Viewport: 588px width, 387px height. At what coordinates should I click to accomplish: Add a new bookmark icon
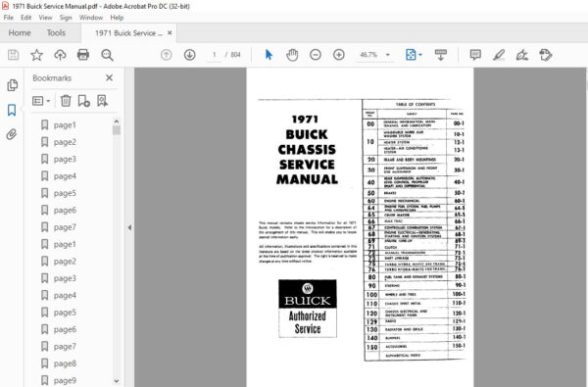(x=83, y=101)
